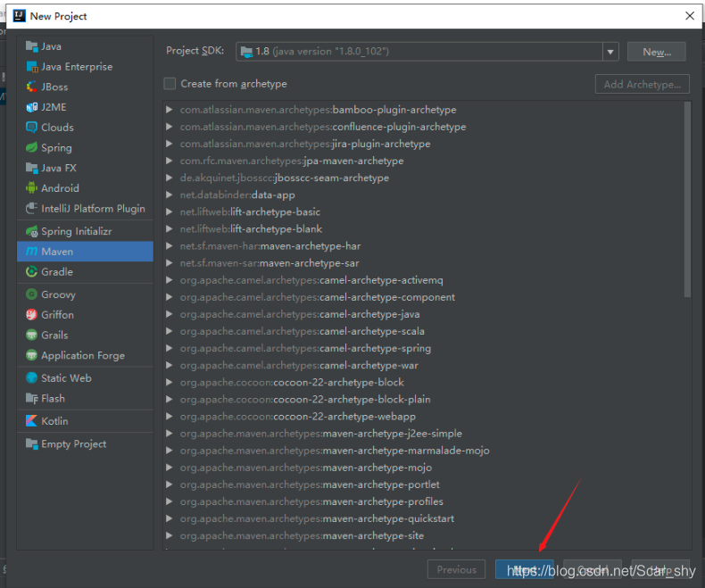
Task: Expand camel-archetype-activemq arrow
Action: click(x=169, y=280)
